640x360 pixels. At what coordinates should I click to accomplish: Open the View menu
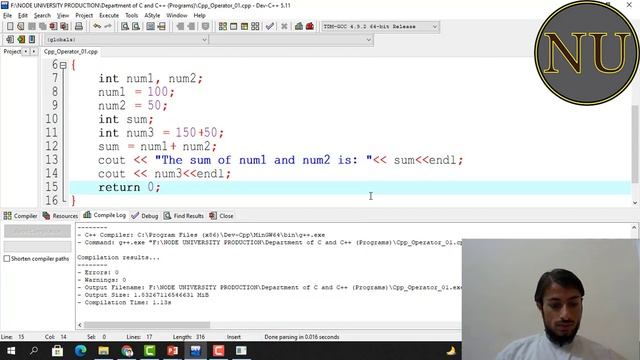62,16
